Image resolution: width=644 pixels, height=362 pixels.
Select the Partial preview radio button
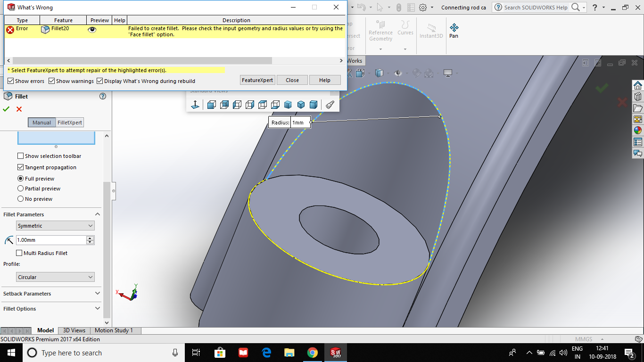click(x=20, y=188)
